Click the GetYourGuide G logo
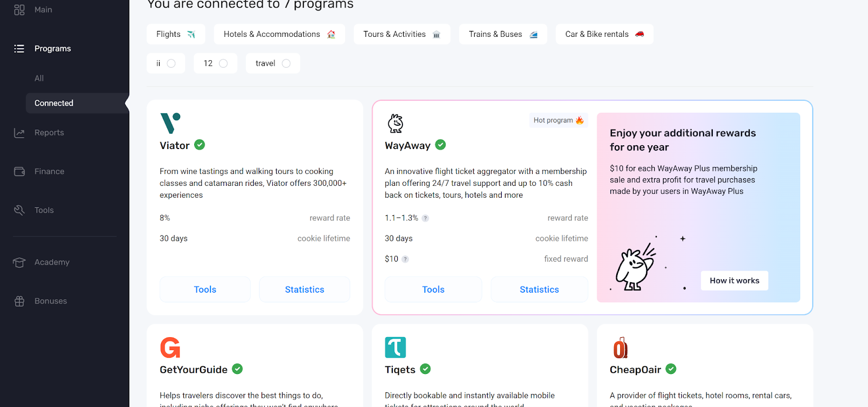The height and width of the screenshot is (407, 868). coord(170,347)
